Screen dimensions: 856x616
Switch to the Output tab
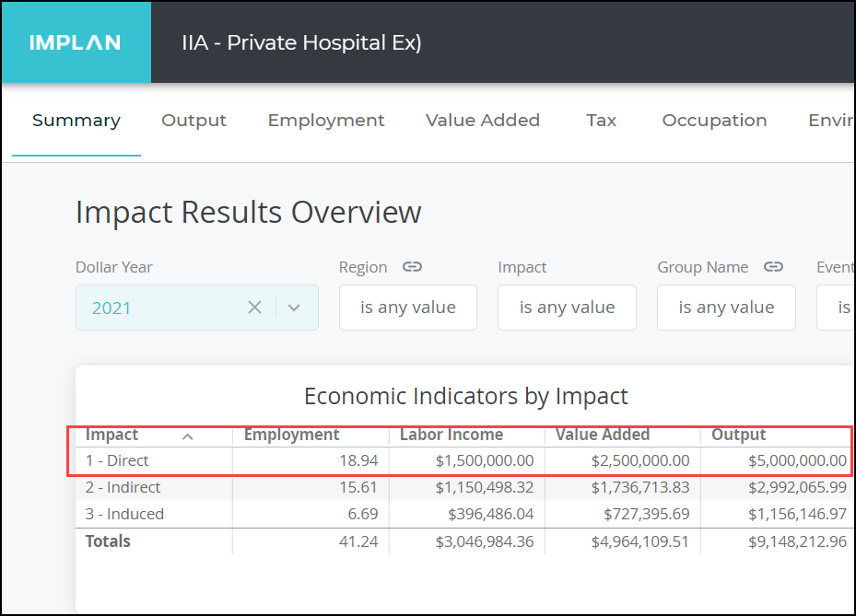(x=193, y=120)
